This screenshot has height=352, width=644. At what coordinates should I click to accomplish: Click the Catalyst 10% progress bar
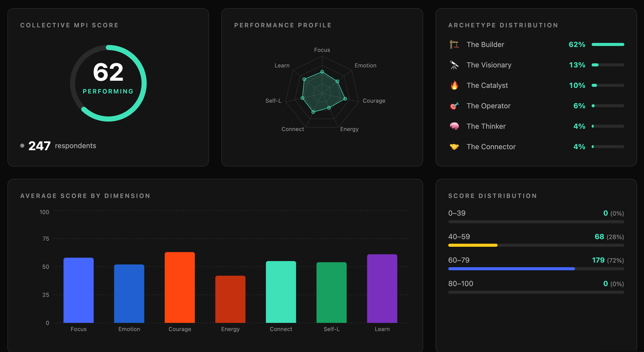tap(608, 85)
